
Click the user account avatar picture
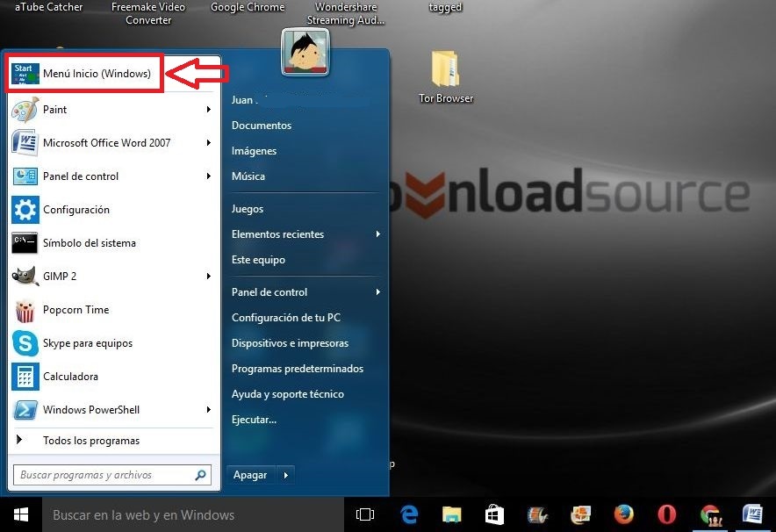click(305, 52)
